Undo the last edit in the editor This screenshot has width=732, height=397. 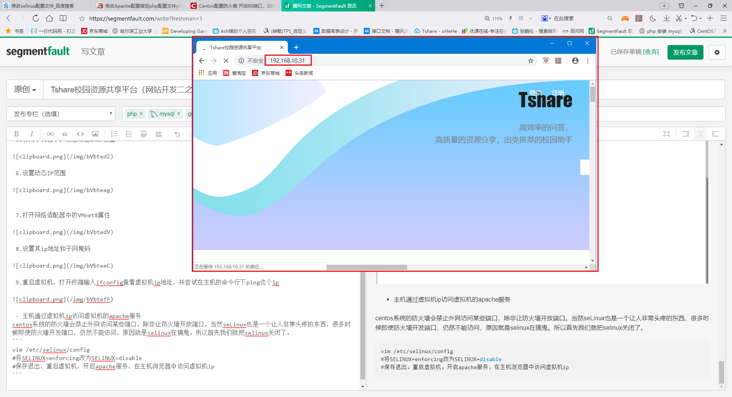click(x=177, y=134)
